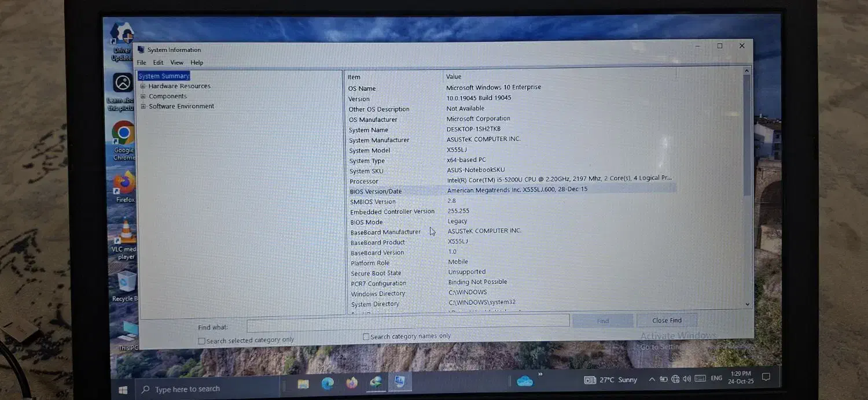Open the View menu
The image size is (868, 400).
click(176, 62)
